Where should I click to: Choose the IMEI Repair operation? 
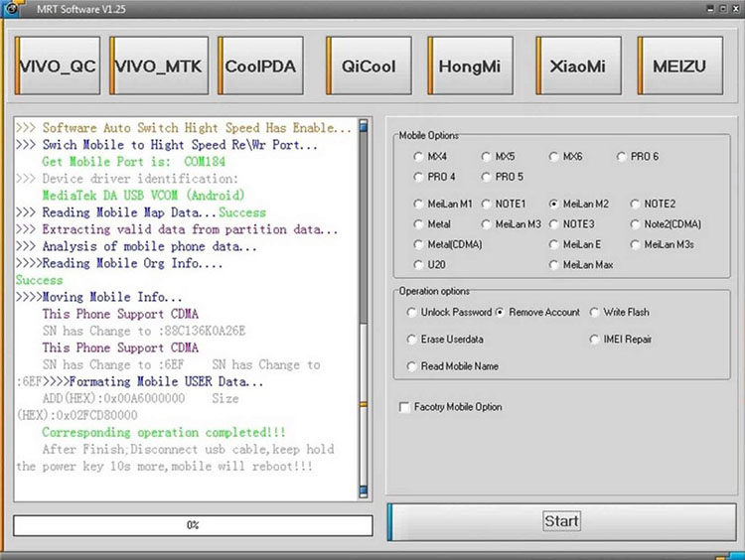[621, 340]
